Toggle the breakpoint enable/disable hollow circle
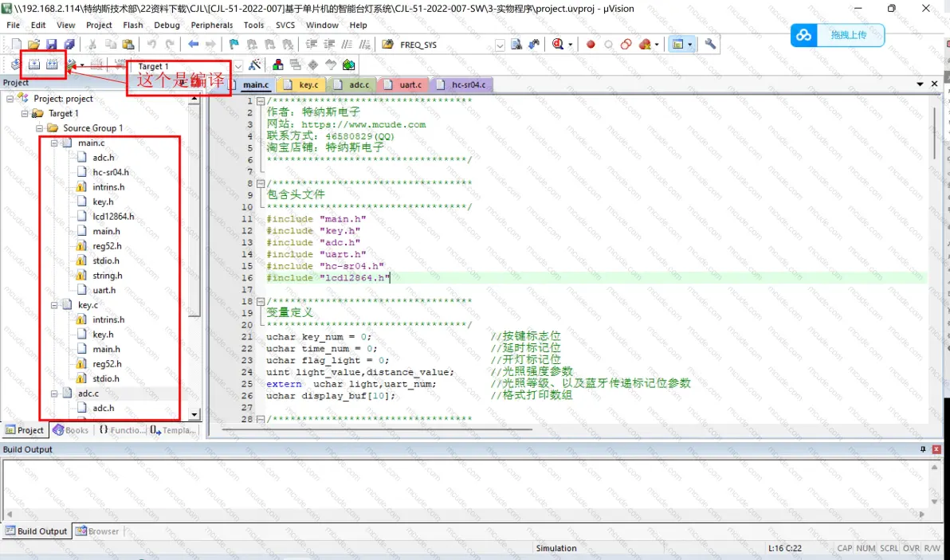The width and height of the screenshot is (950, 560). tap(609, 44)
